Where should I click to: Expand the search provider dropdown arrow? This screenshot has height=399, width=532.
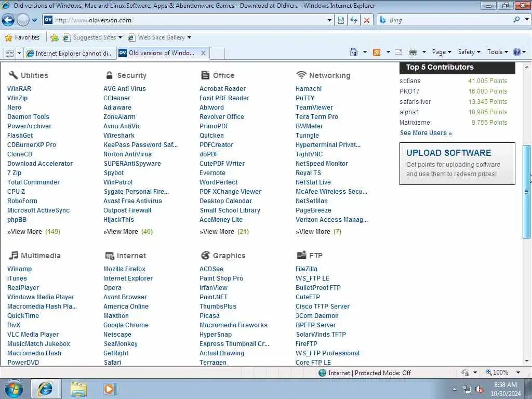(x=527, y=20)
